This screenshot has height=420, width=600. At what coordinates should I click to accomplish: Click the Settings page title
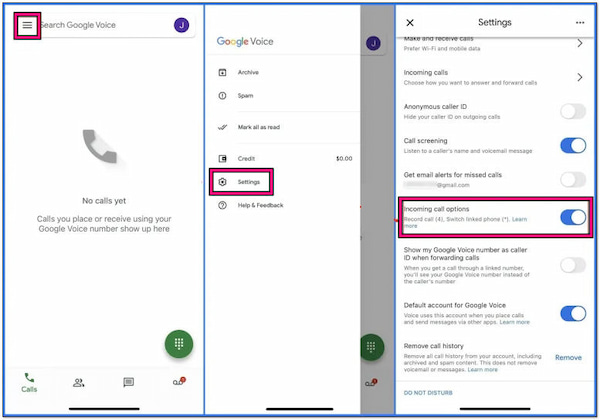pyautogui.click(x=495, y=23)
